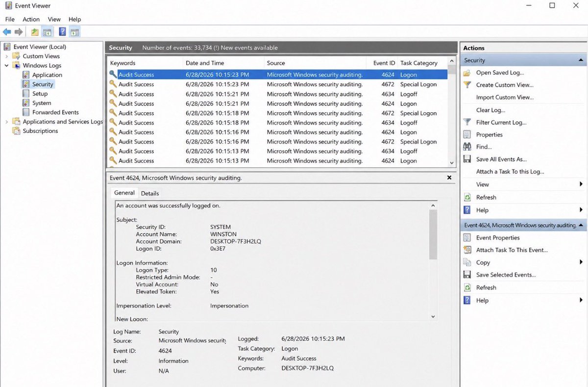Select the Security log tree item
The width and height of the screenshot is (588, 387).
[43, 84]
